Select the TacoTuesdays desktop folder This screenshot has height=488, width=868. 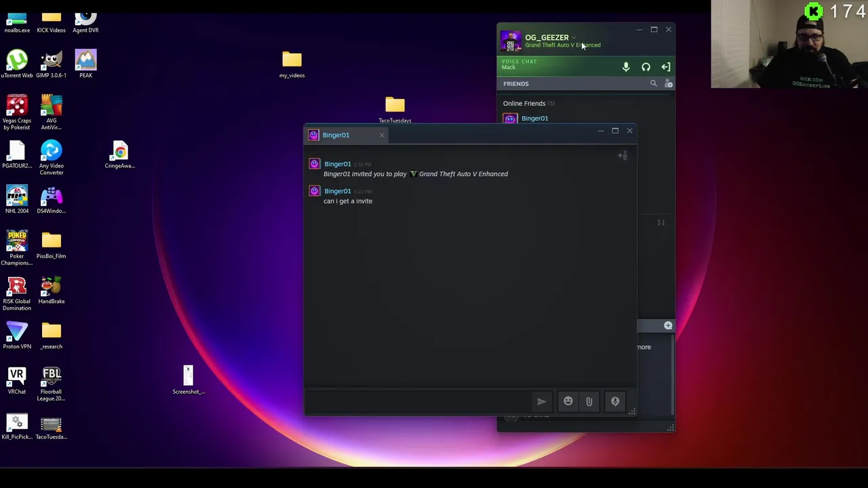click(395, 110)
